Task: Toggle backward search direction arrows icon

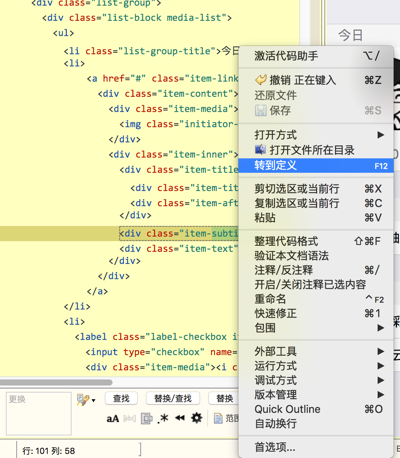Action: pos(180,418)
